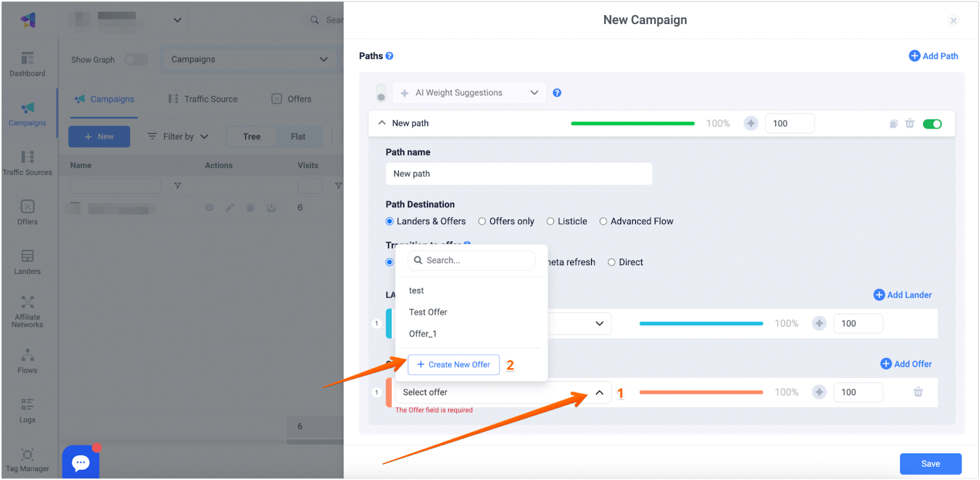
Task: Select the Direct transition option
Action: click(611, 263)
